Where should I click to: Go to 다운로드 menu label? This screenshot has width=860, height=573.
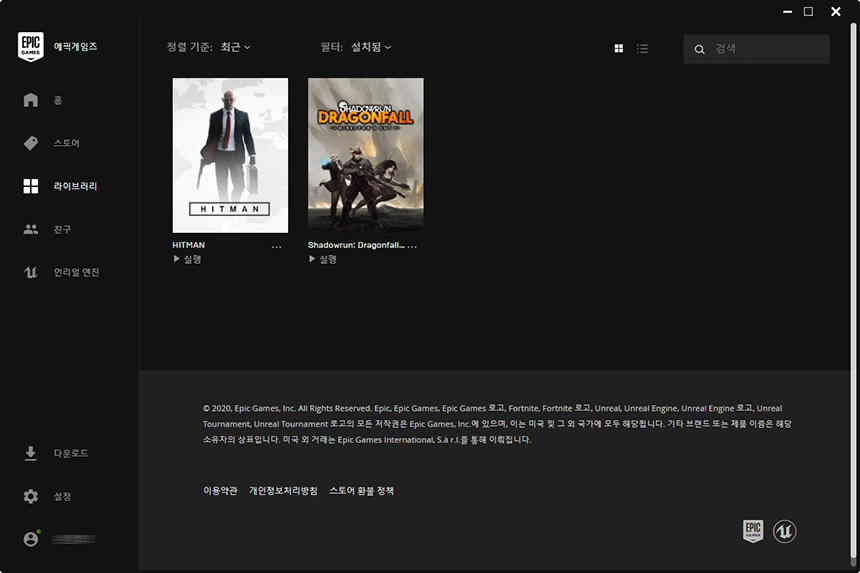(71, 453)
